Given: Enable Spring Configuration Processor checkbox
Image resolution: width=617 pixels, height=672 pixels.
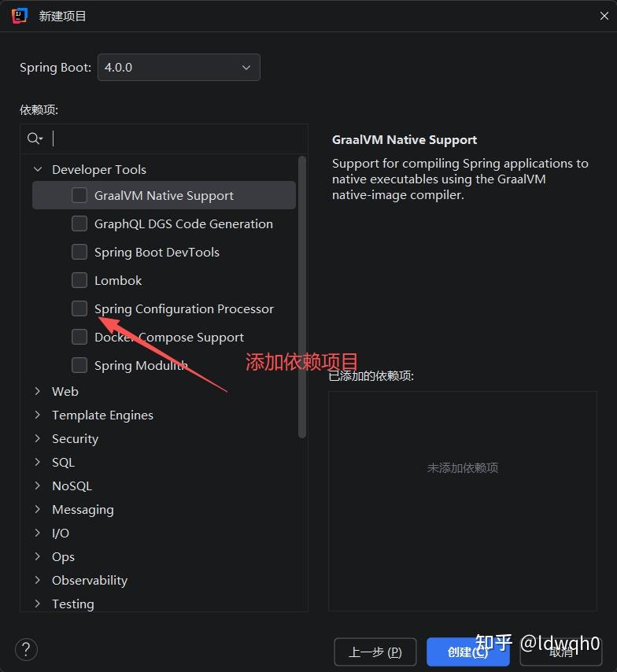Looking at the screenshot, I should pos(79,308).
